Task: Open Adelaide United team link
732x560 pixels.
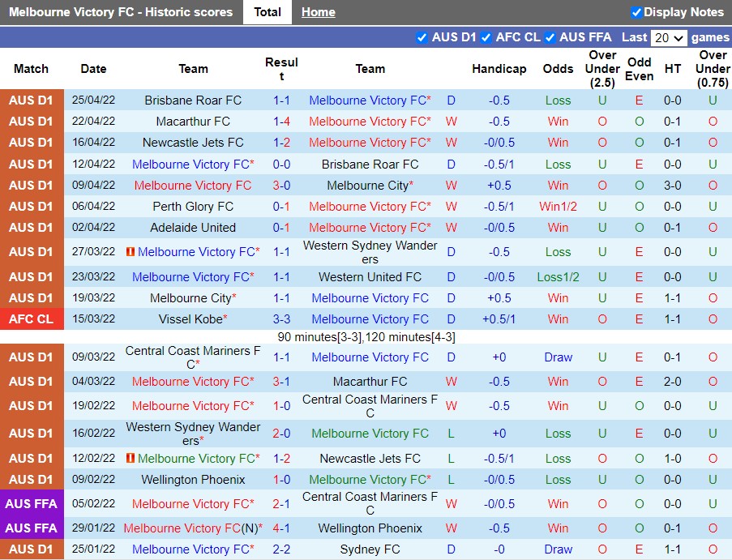Action: [193, 228]
